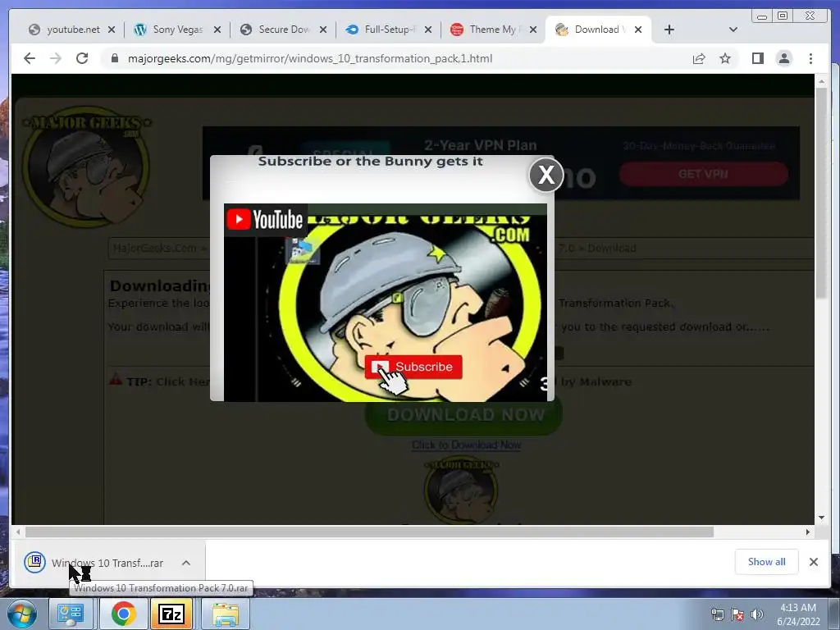Click the page vertical scrollbar
Image resolution: width=840 pixels, height=630 pixels.
821,194
